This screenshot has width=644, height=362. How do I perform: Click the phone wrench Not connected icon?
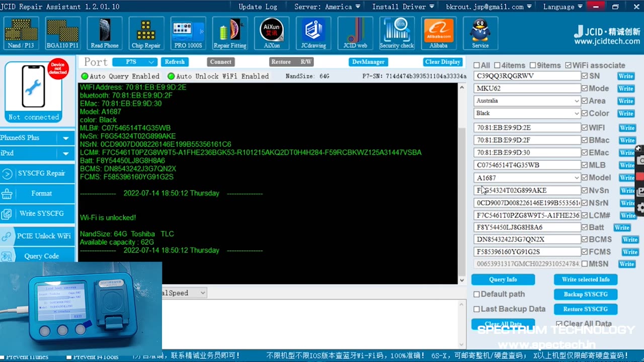[x=34, y=92]
